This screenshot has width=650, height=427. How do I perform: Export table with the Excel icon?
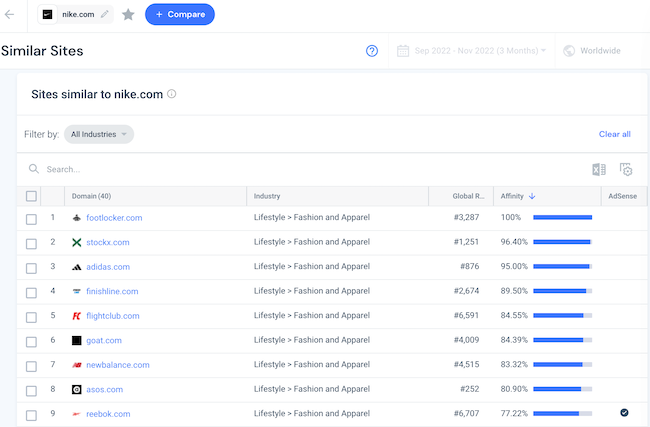click(598, 170)
